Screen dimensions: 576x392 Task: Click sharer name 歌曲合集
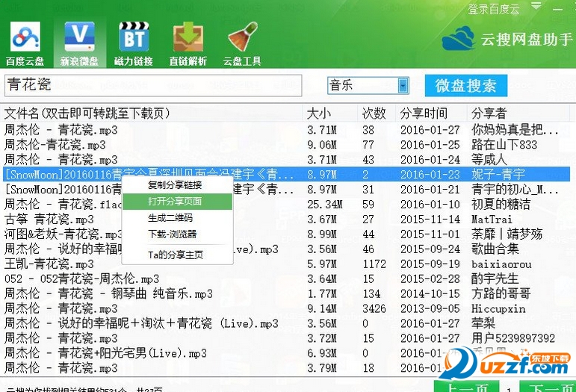495,249
